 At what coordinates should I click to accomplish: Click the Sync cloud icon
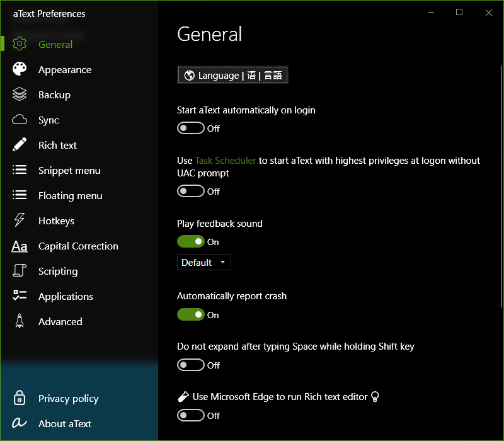(x=20, y=120)
